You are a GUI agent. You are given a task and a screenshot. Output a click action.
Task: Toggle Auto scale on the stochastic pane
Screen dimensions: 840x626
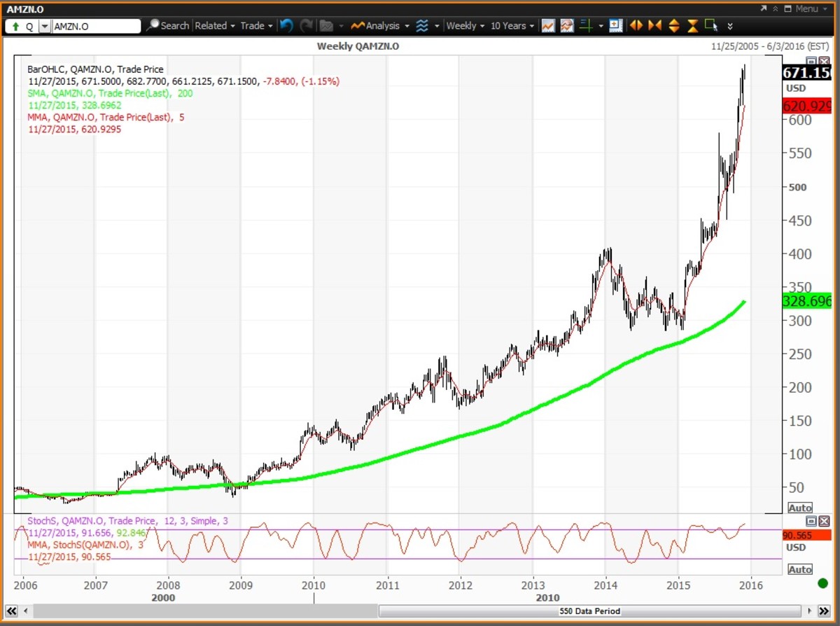(800, 569)
